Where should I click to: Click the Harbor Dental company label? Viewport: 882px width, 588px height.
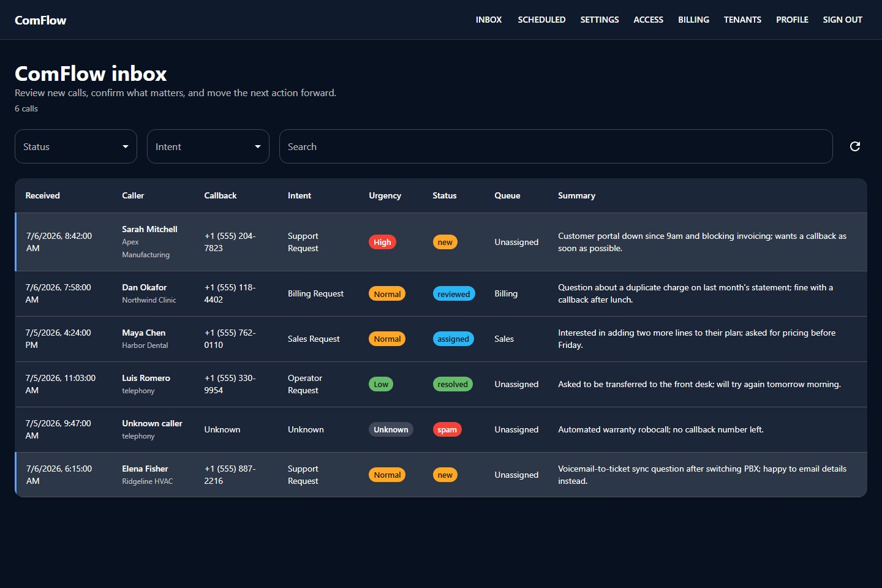[145, 345]
